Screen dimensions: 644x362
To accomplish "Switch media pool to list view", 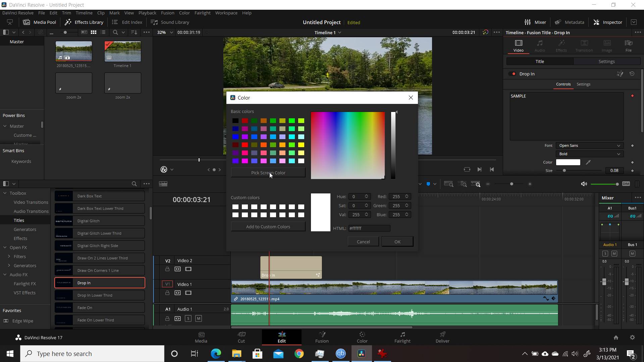I will (x=103, y=33).
